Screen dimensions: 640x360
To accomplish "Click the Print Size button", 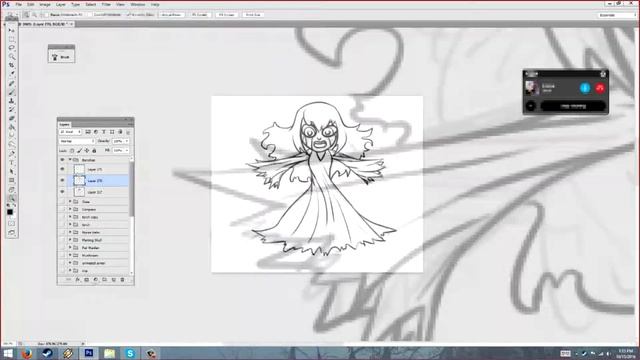I will (x=253, y=15).
